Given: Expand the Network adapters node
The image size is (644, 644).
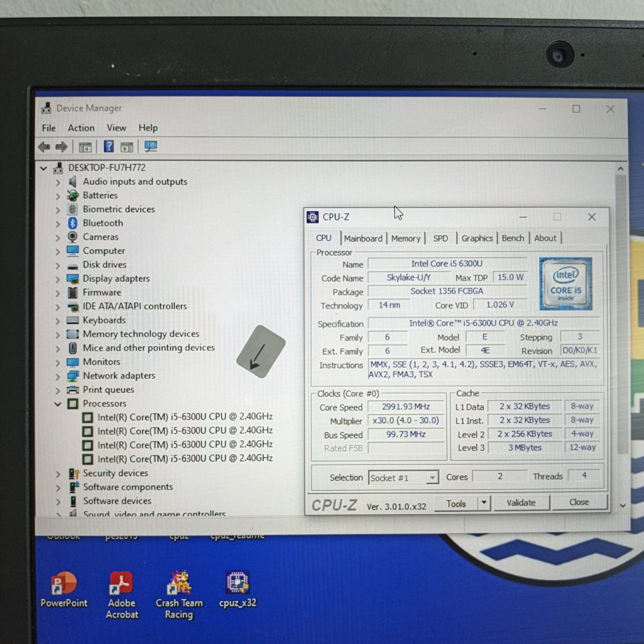Looking at the screenshot, I should (x=58, y=376).
